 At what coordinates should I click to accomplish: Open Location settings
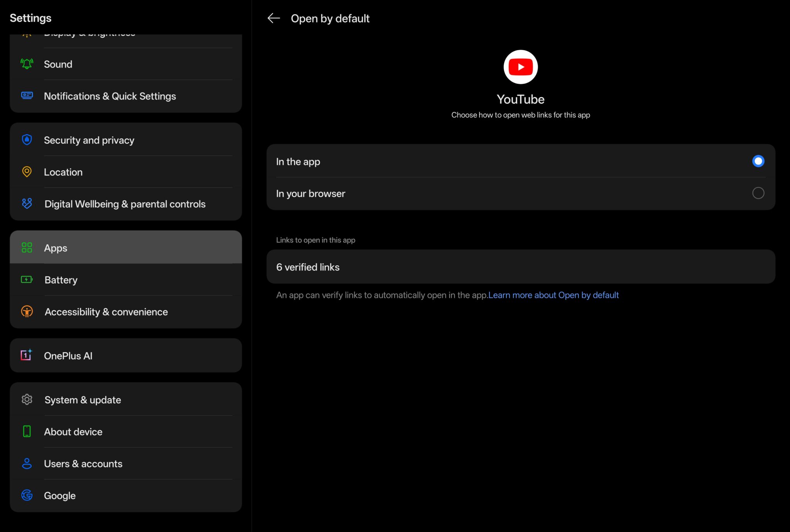126,172
